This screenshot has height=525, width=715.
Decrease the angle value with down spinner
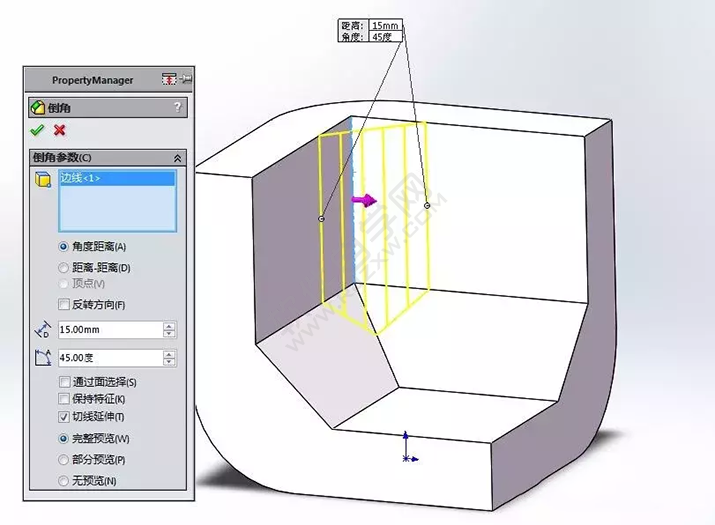click(x=169, y=362)
